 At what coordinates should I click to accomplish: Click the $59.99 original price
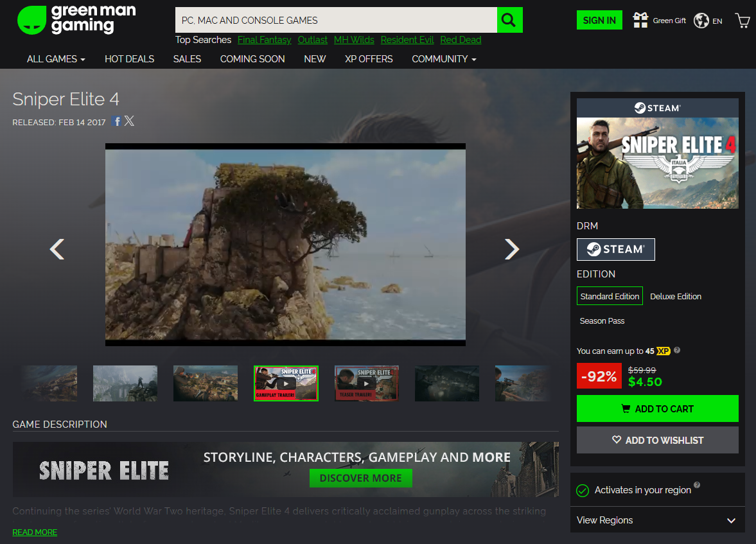(642, 370)
